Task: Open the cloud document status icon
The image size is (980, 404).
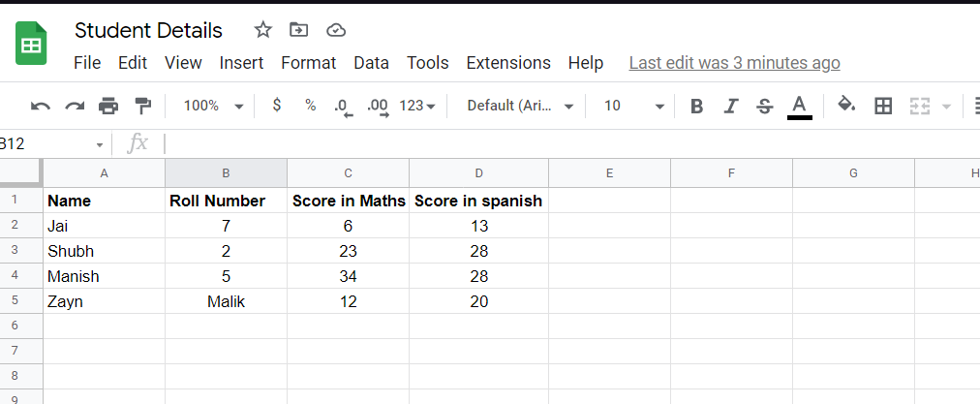Action: tap(336, 30)
